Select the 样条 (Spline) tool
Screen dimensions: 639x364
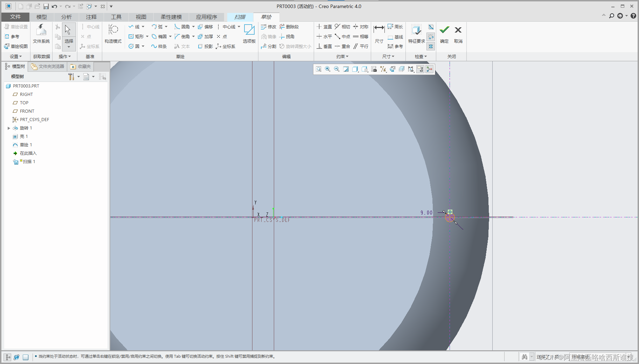pyautogui.click(x=159, y=46)
